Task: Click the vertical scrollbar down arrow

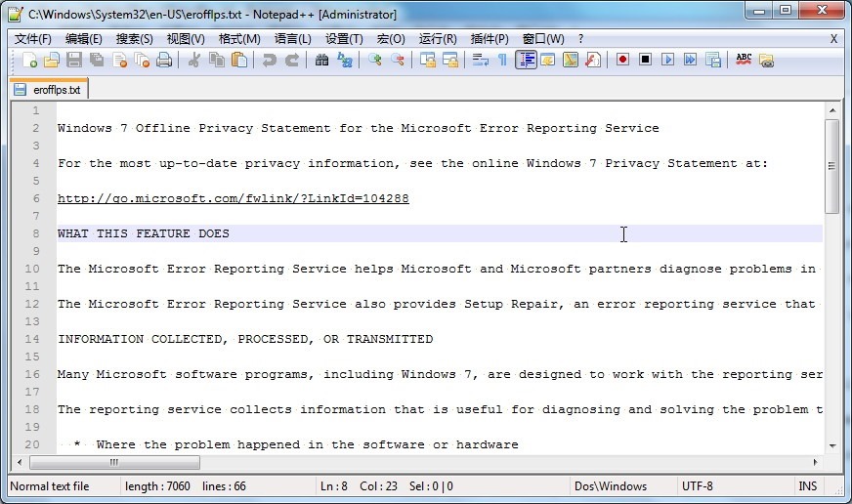Action: coord(831,446)
